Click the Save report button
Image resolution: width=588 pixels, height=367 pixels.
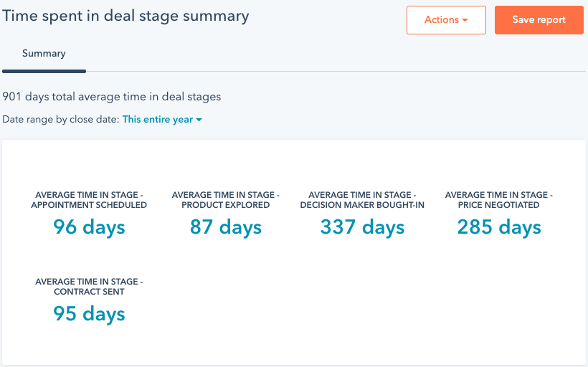pos(539,20)
